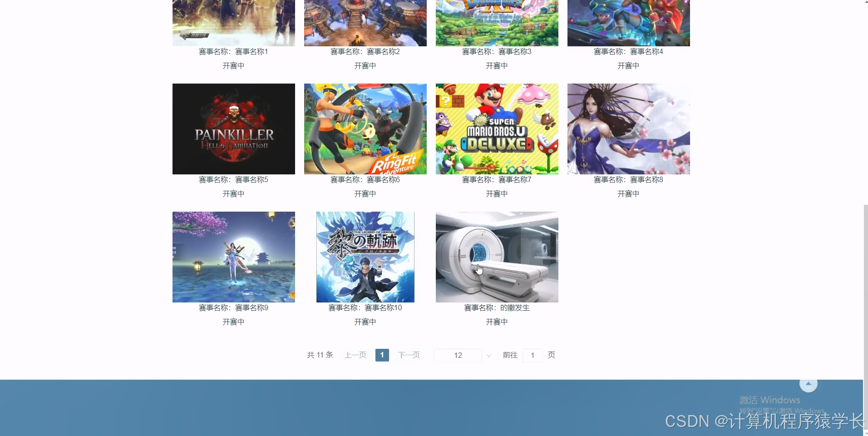Viewport: 868px width, 436px height.
Task: Open the cropped thumbnail above 赛事名称4
Action: point(629,23)
